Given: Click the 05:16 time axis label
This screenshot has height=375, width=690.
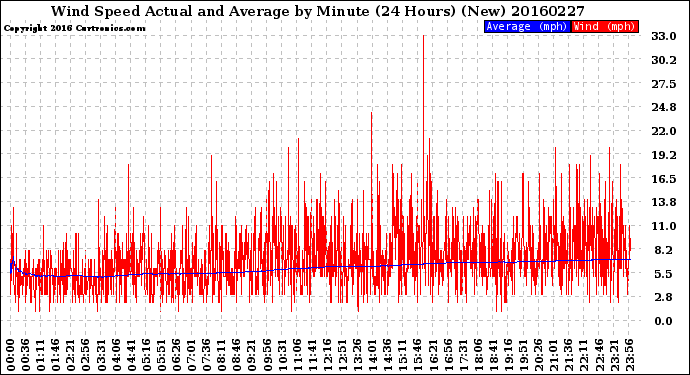Looking at the screenshot, I should [x=147, y=355].
